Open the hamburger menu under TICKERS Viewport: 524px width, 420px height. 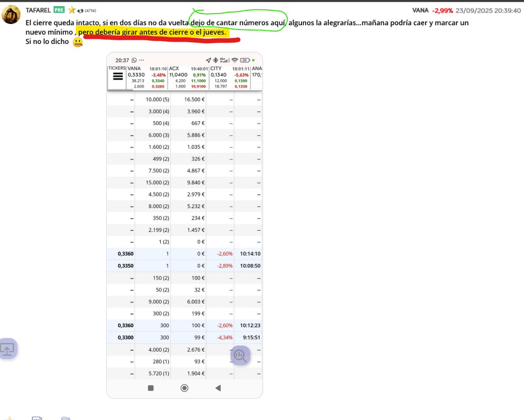pos(118,76)
